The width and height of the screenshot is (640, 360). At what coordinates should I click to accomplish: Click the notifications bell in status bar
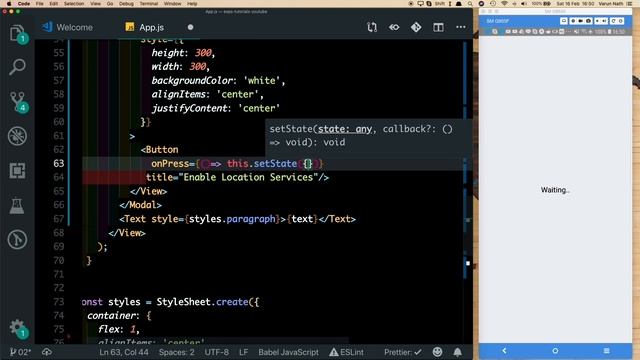(x=458, y=352)
